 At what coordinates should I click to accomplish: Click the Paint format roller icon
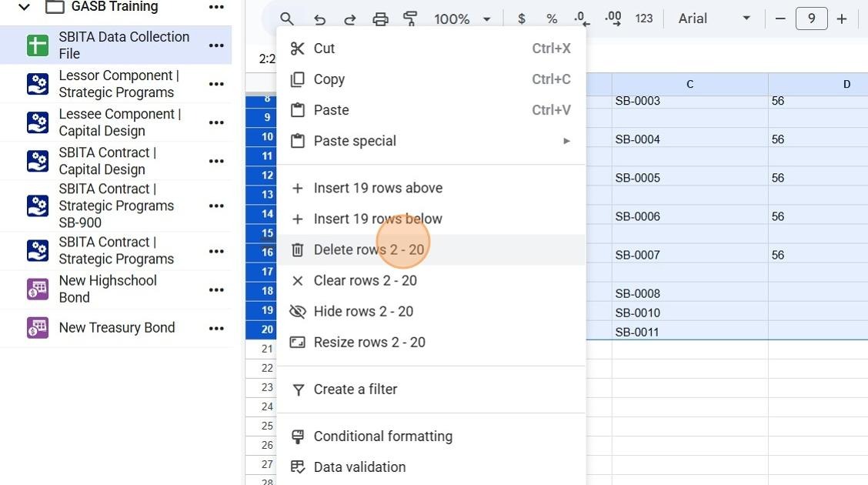pos(410,18)
